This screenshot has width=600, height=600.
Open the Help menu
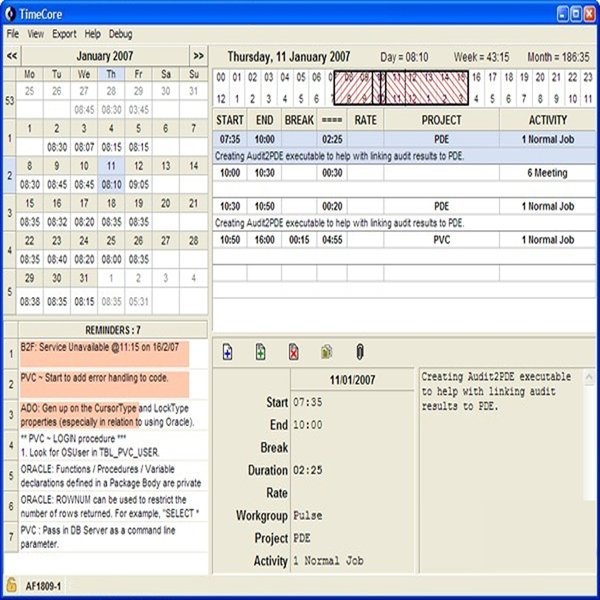pyautogui.click(x=93, y=34)
